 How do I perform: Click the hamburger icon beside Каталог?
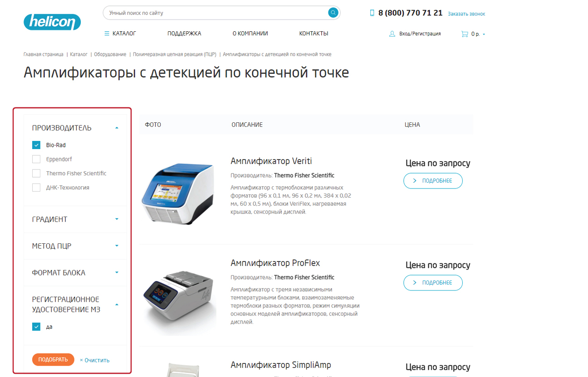[107, 34]
